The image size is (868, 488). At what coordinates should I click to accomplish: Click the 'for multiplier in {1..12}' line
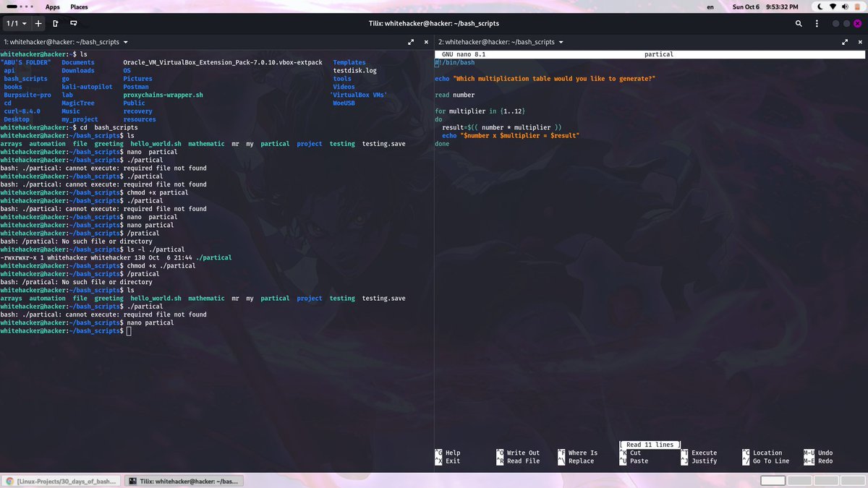480,111
